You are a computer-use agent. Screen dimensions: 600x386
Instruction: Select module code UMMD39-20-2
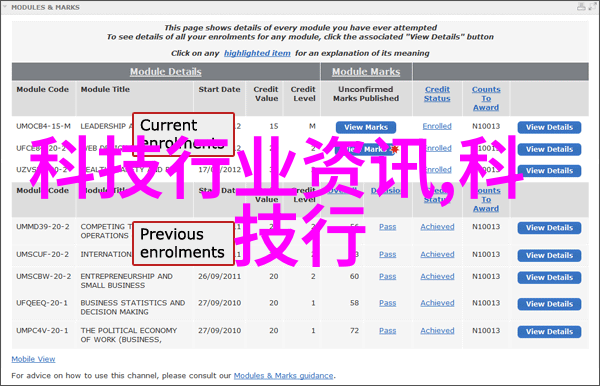point(42,227)
